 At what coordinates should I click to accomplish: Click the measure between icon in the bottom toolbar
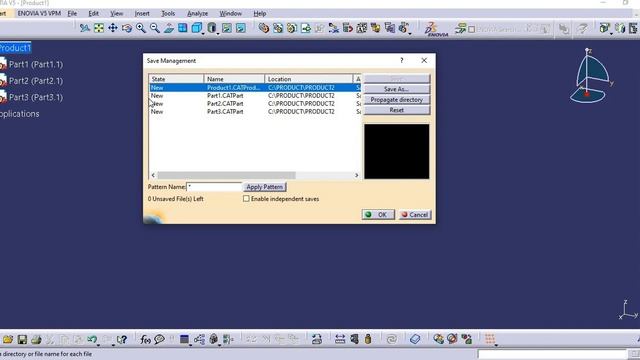[x=340, y=339]
